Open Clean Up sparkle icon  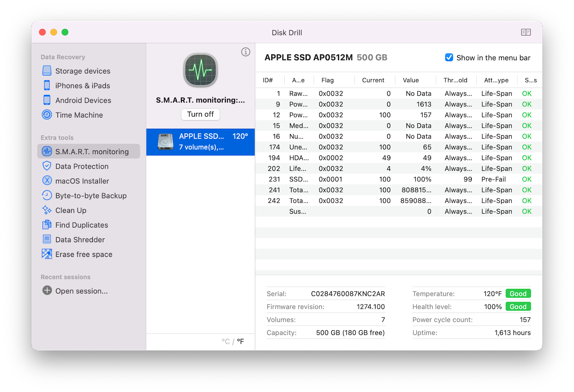coord(47,210)
